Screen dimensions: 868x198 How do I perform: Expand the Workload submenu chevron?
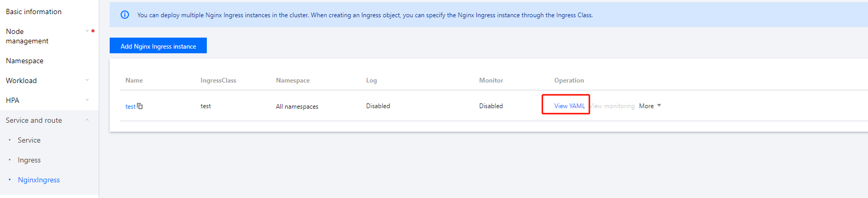point(87,80)
